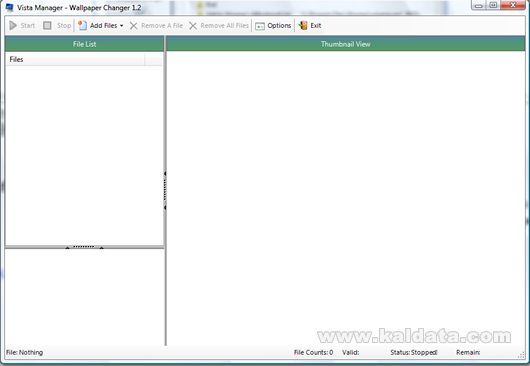Minimize the Wallpaper Changer window
Image resolution: width=530 pixels, height=366 pixels.
(478, 5)
